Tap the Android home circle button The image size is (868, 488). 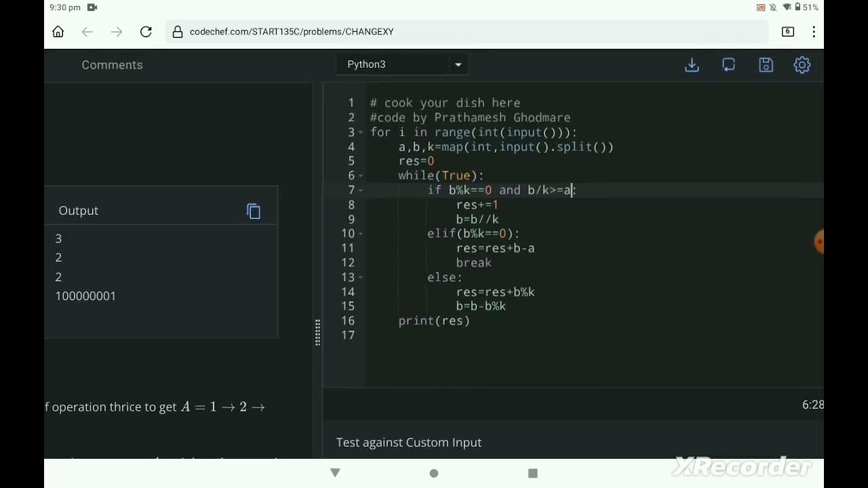click(434, 473)
